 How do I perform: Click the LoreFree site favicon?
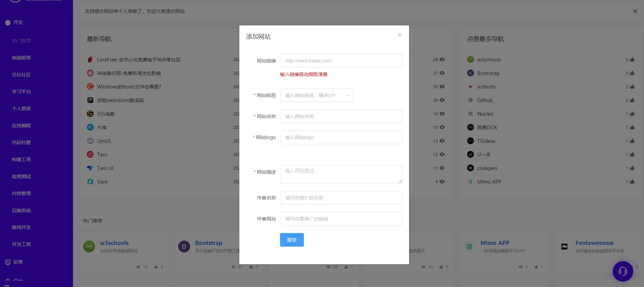90,60
